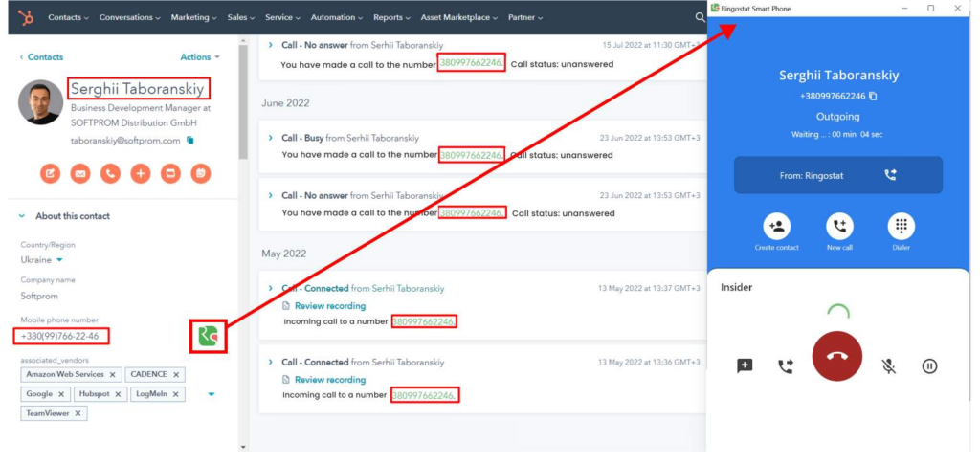Viewport: 980px width, 464px height.
Task: Open the Service menu
Action: point(283,17)
